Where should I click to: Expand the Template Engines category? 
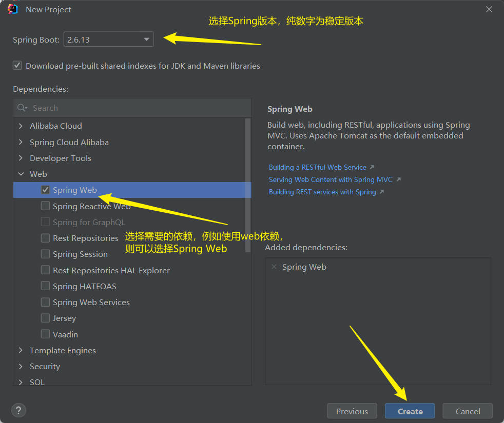(x=21, y=350)
